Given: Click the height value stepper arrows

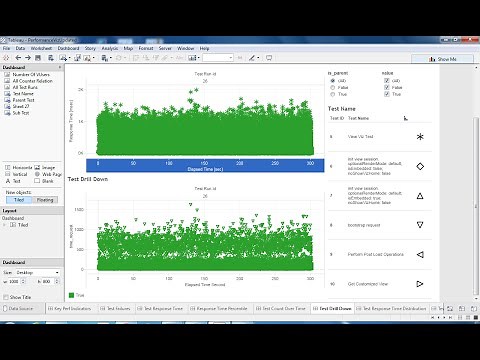Looking at the screenshot, I should (56, 281).
